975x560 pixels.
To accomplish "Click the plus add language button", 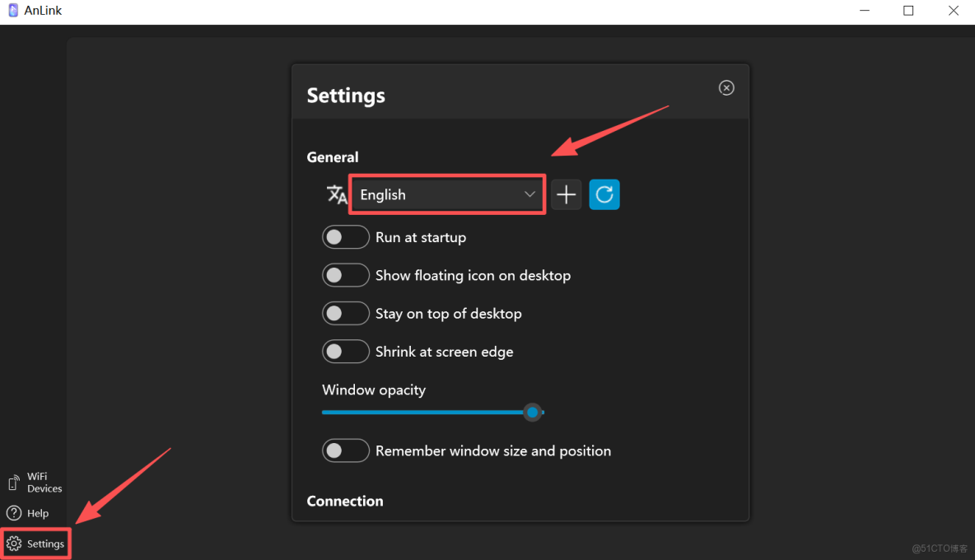I will point(567,194).
